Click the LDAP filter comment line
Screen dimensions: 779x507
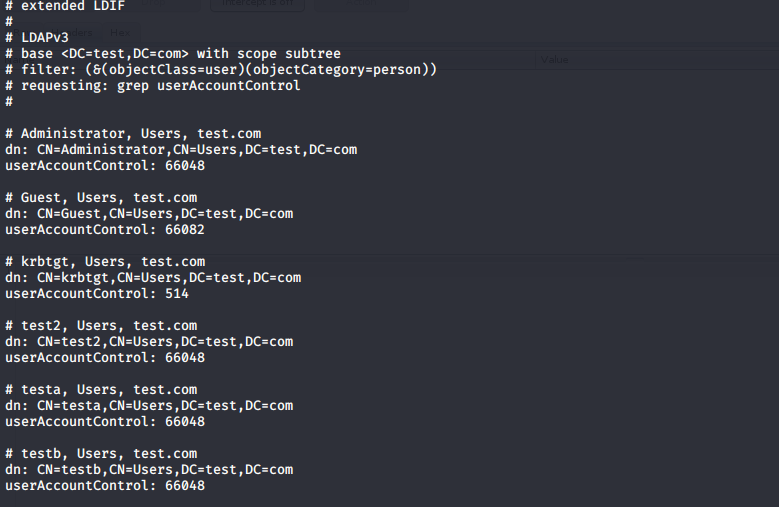(221, 70)
